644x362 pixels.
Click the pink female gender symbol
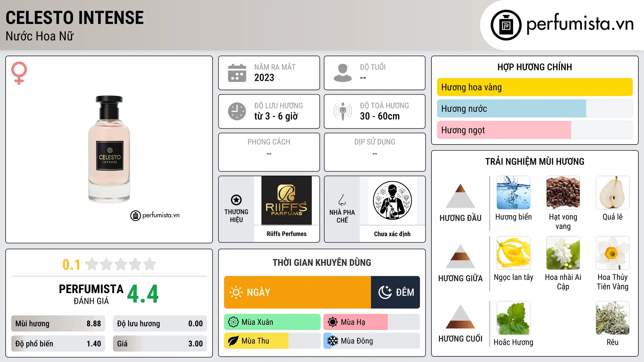[x=19, y=73]
